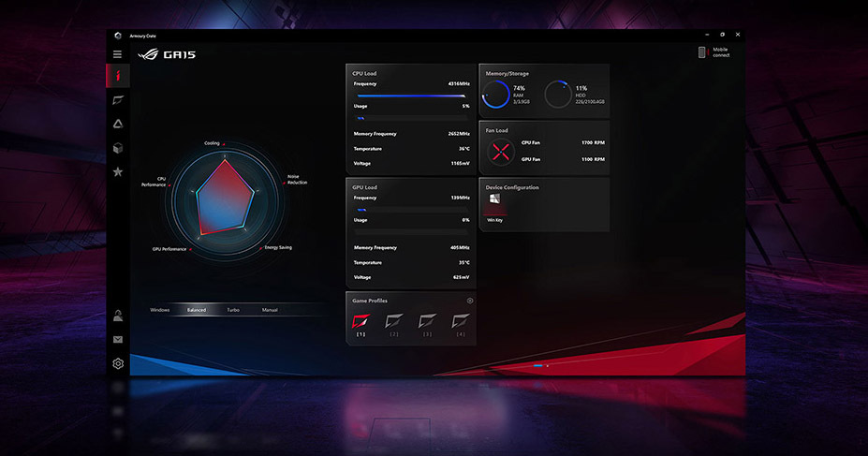Select the Balanced operating mode
This screenshot has width=868, height=456.
coord(197,310)
